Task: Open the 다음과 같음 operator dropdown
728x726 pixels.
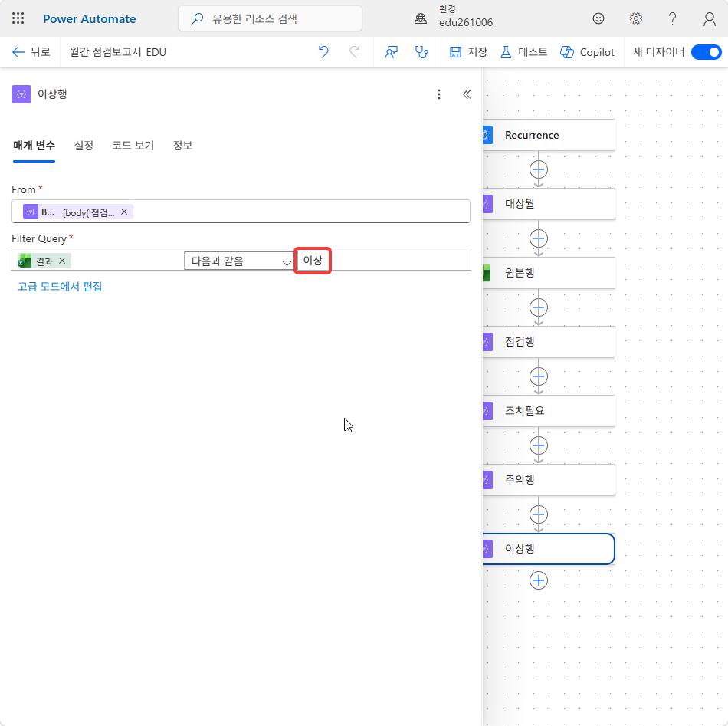Action: click(240, 261)
